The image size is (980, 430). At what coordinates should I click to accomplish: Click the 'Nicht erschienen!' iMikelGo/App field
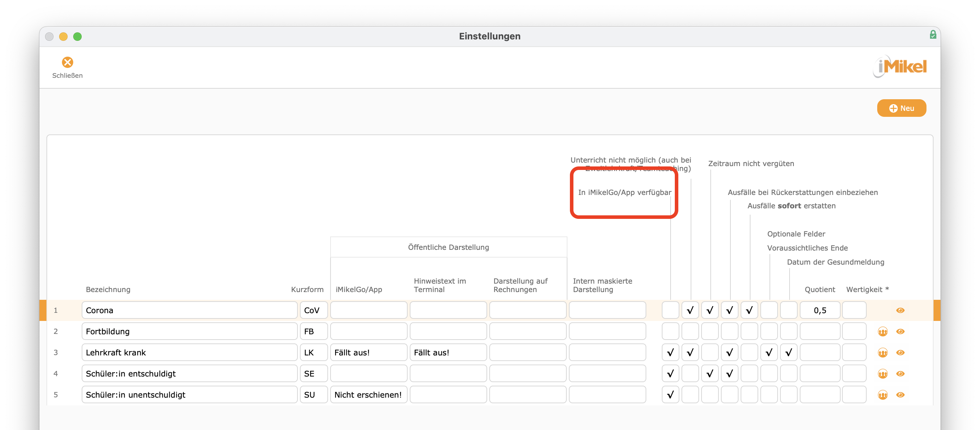(369, 395)
